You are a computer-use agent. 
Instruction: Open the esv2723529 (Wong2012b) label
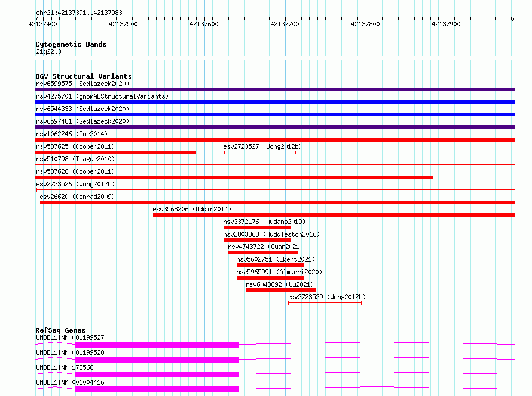pos(326,297)
